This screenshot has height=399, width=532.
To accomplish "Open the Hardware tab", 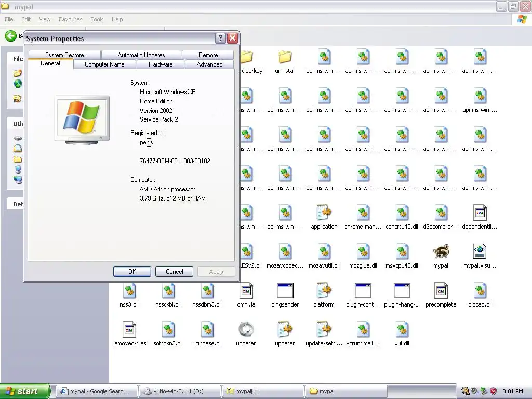I will (x=161, y=64).
